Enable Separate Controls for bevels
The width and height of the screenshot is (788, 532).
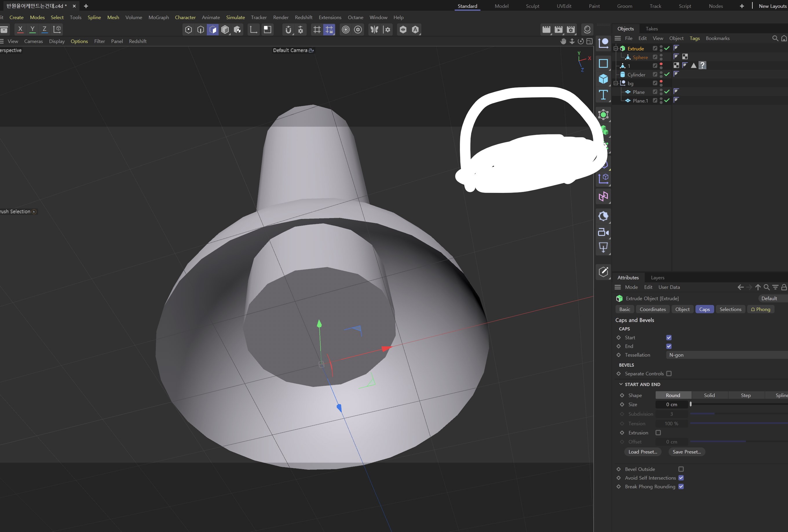click(669, 374)
